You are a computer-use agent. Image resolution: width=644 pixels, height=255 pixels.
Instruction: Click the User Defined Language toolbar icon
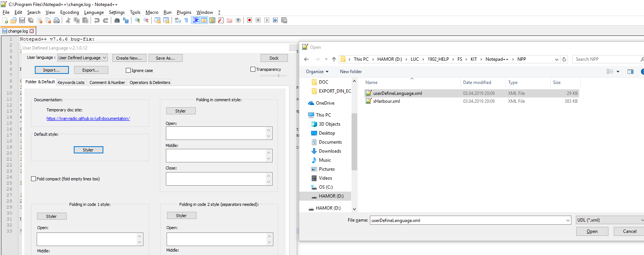click(204, 20)
